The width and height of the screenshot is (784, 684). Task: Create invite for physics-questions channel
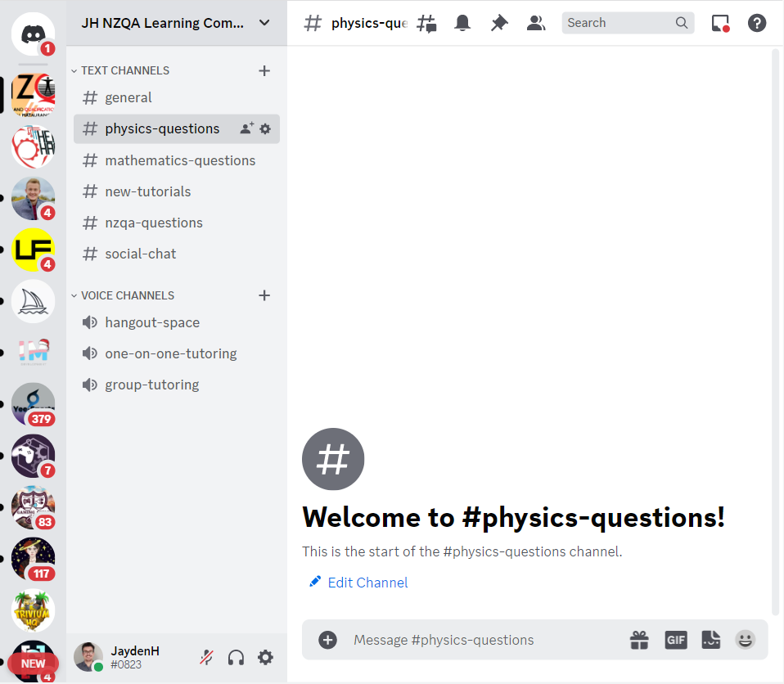click(x=246, y=128)
